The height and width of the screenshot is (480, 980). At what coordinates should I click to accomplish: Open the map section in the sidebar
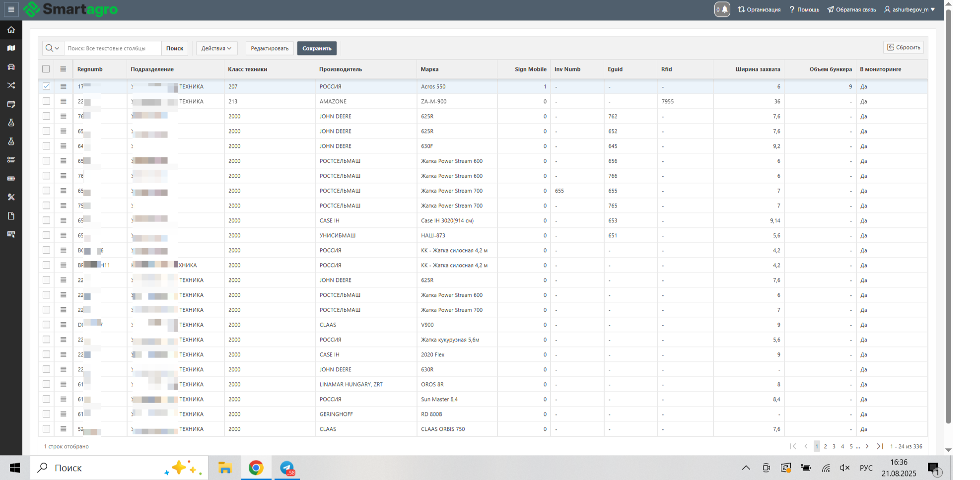coord(11,48)
